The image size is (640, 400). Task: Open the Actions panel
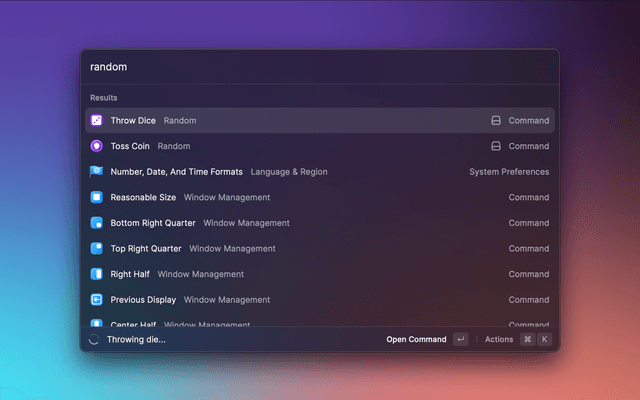[498, 339]
